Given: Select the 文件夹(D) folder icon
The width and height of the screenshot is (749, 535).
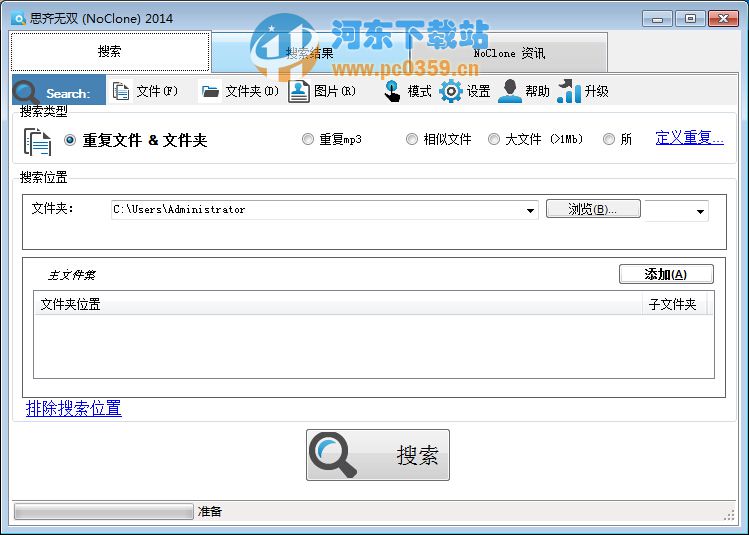Looking at the screenshot, I should (x=210, y=91).
